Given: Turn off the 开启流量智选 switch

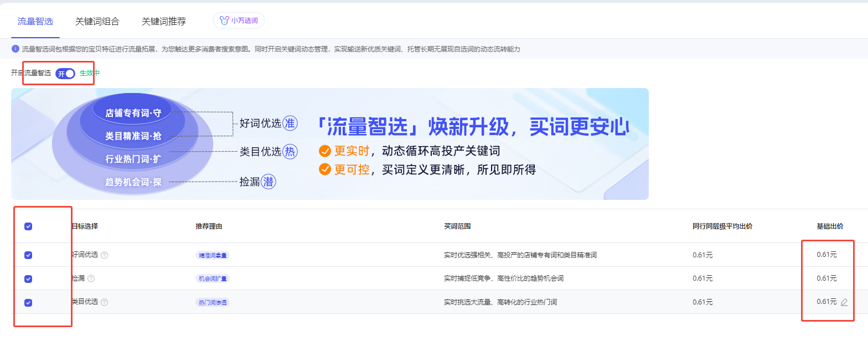Looking at the screenshot, I should point(65,74).
